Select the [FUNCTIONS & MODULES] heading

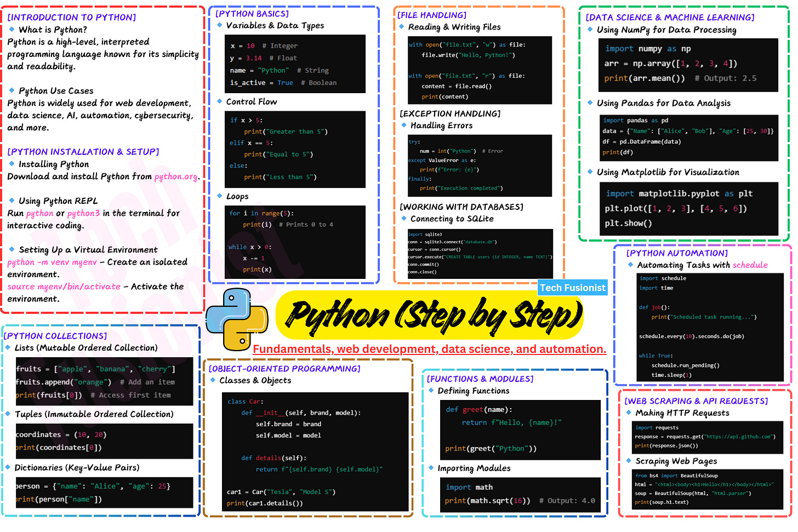click(480, 379)
